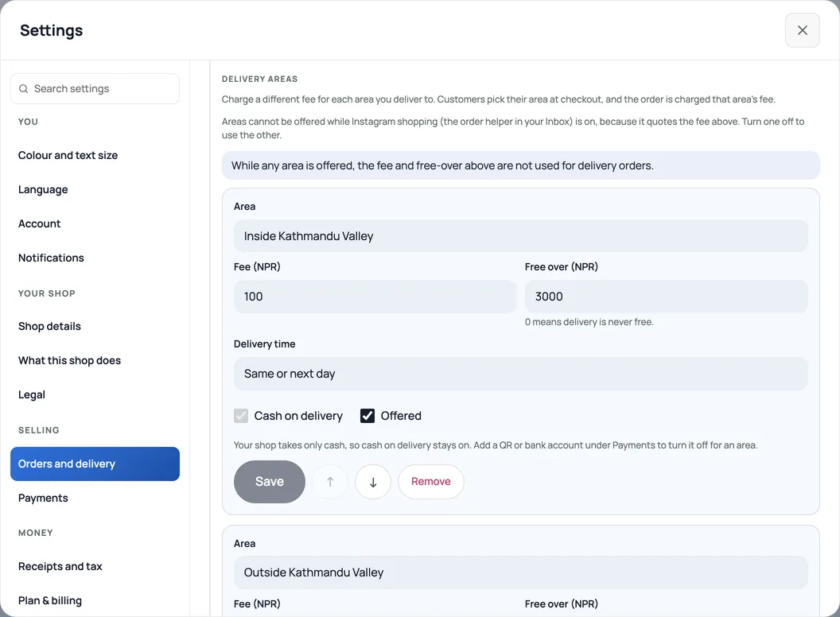
Task: Go to Account settings
Action: (95, 224)
